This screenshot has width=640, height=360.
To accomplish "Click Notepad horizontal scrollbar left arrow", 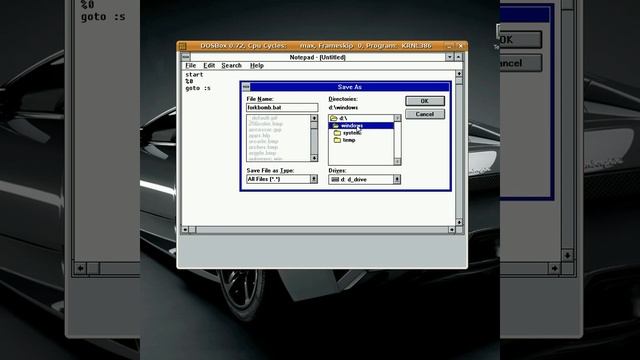I will click(x=185, y=230).
